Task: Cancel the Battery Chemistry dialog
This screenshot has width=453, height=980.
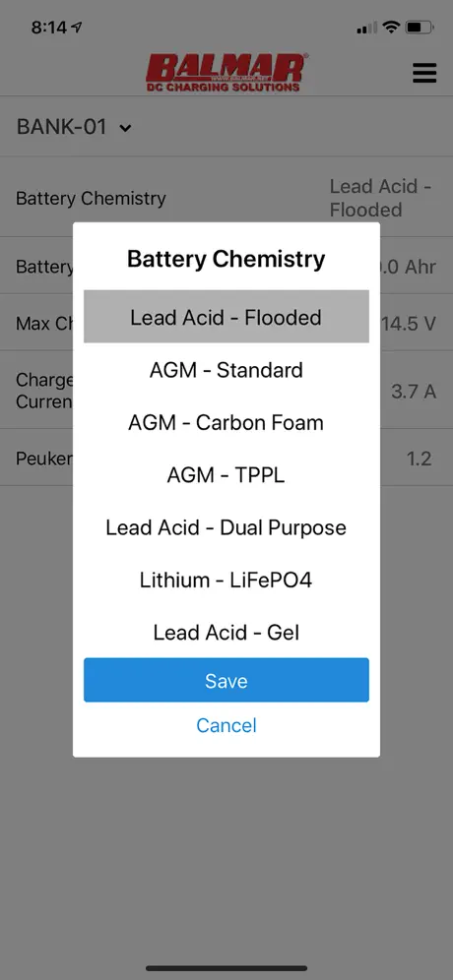Action: tap(226, 725)
